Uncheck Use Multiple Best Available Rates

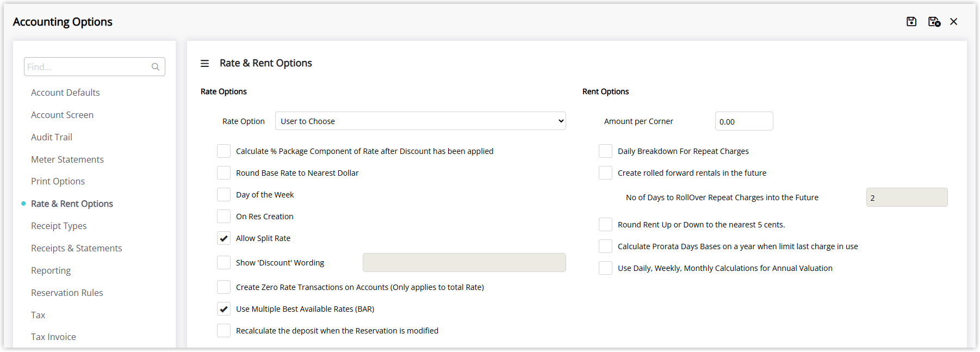(x=224, y=309)
